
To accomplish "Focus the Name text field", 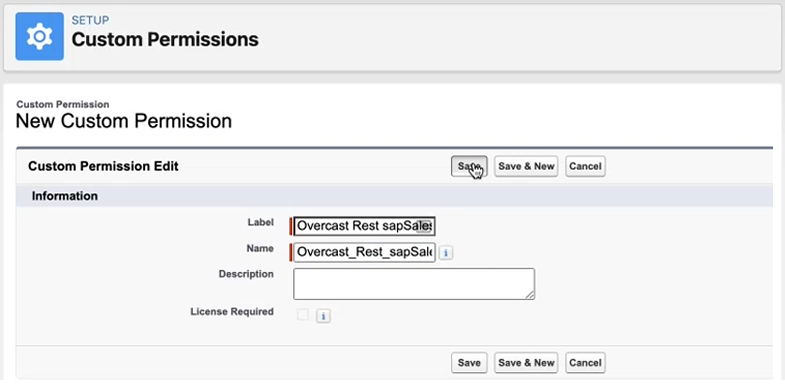I will [364, 252].
